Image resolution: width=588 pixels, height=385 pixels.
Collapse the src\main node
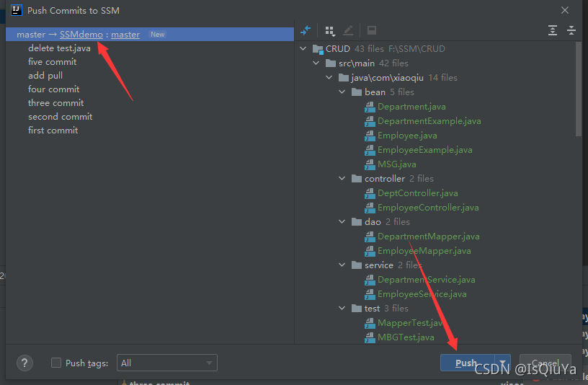coord(316,63)
